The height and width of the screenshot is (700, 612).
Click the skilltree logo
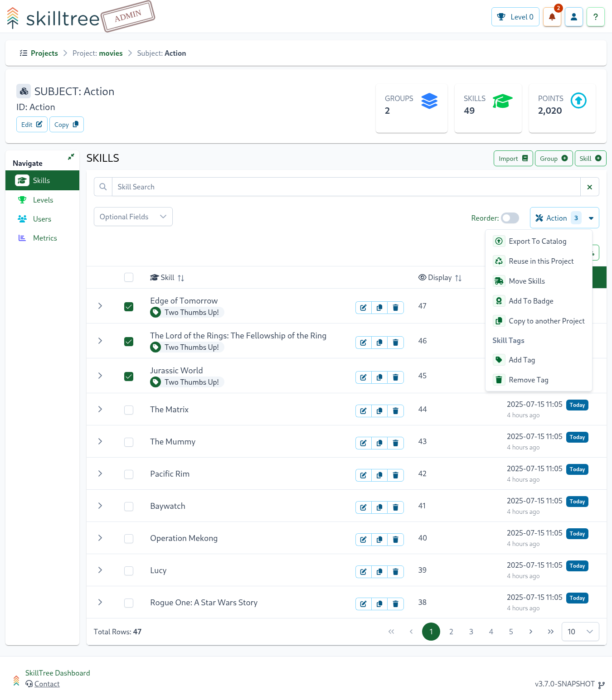[53, 18]
